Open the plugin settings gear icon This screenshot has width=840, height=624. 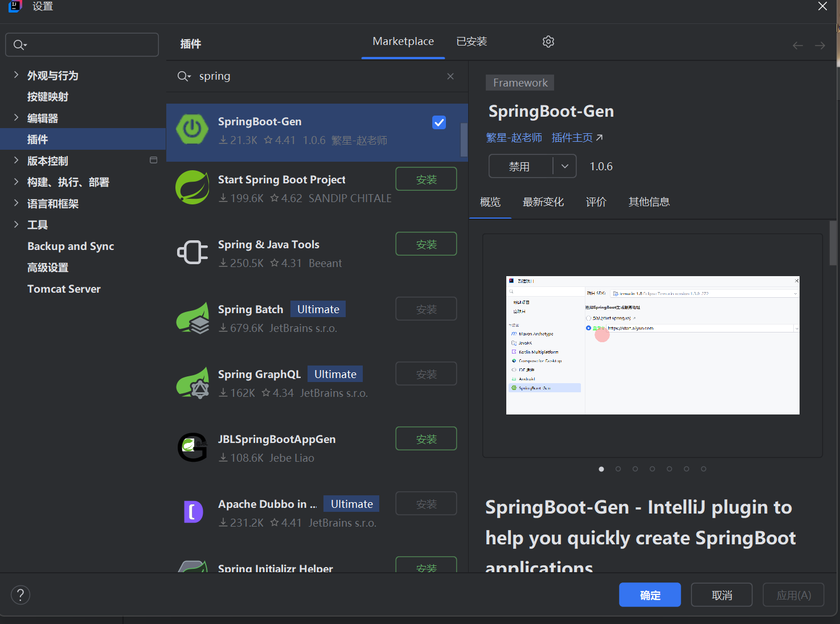click(x=548, y=42)
